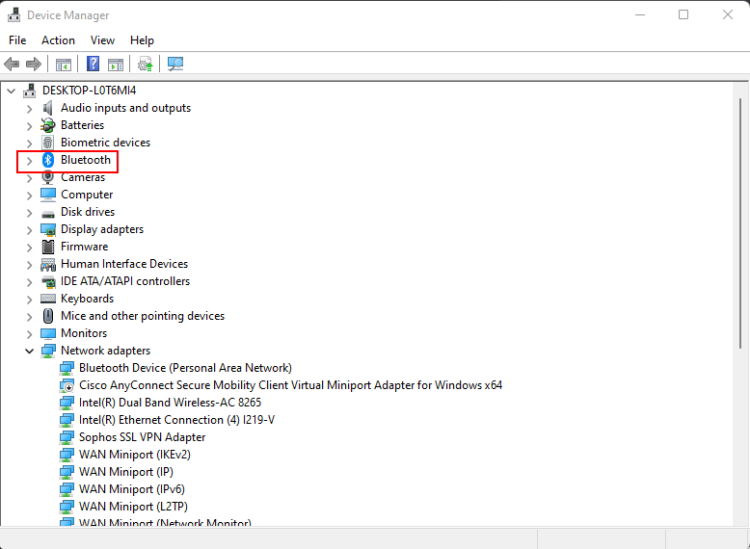Select the Biometric devices label
This screenshot has height=549, width=750.
pyautogui.click(x=105, y=143)
